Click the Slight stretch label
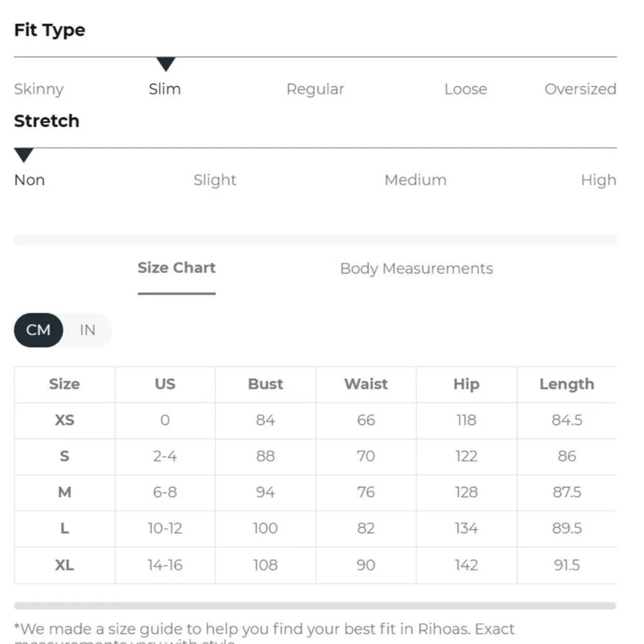The height and width of the screenshot is (644, 644). click(x=214, y=180)
